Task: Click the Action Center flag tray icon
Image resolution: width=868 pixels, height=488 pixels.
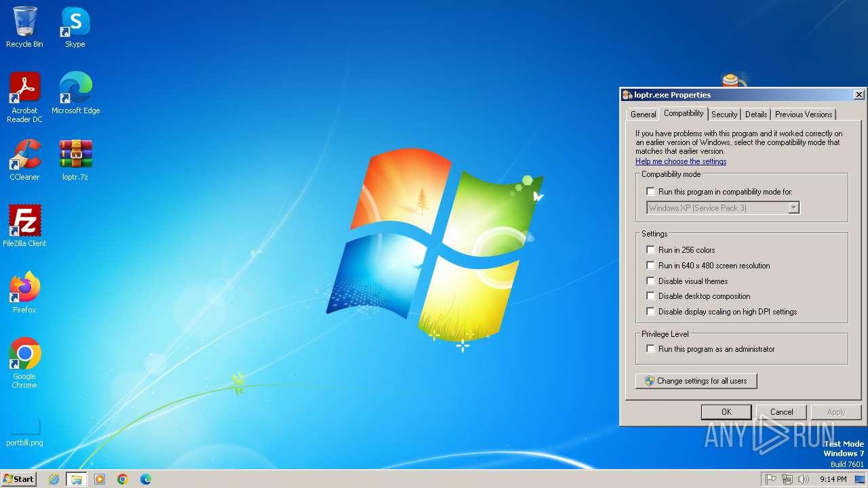Action: tap(771, 479)
